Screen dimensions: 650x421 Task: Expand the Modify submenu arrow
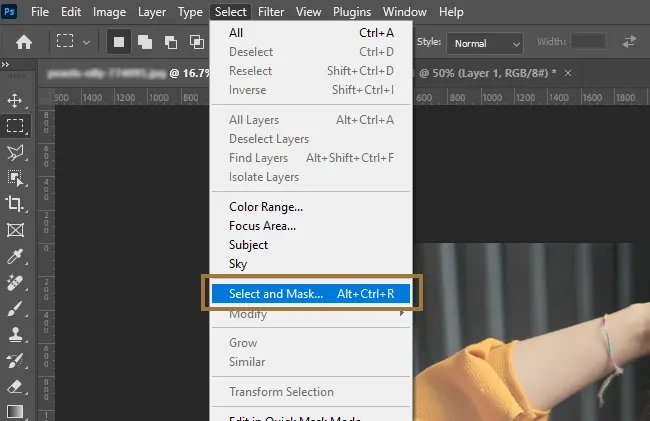pos(401,313)
